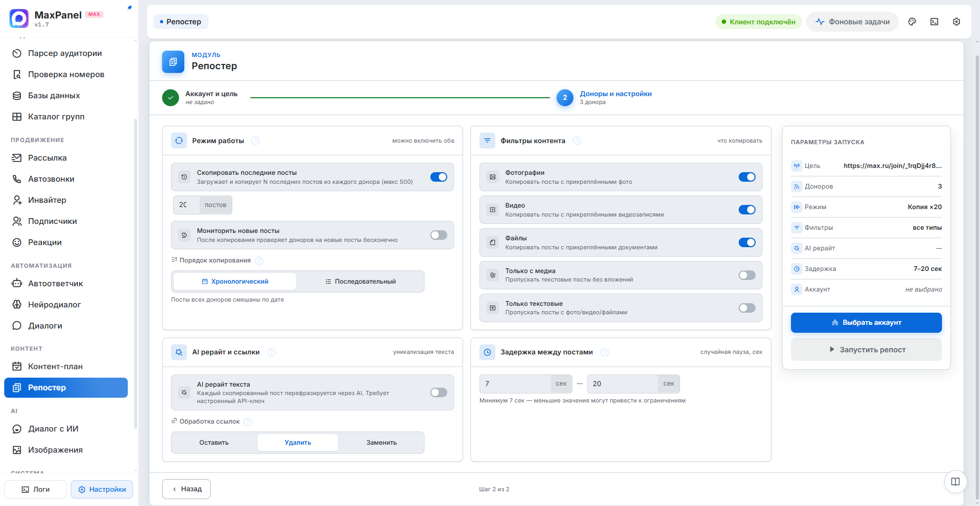
Task: Open the gear settings icon in header
Action: pos(956,22)
